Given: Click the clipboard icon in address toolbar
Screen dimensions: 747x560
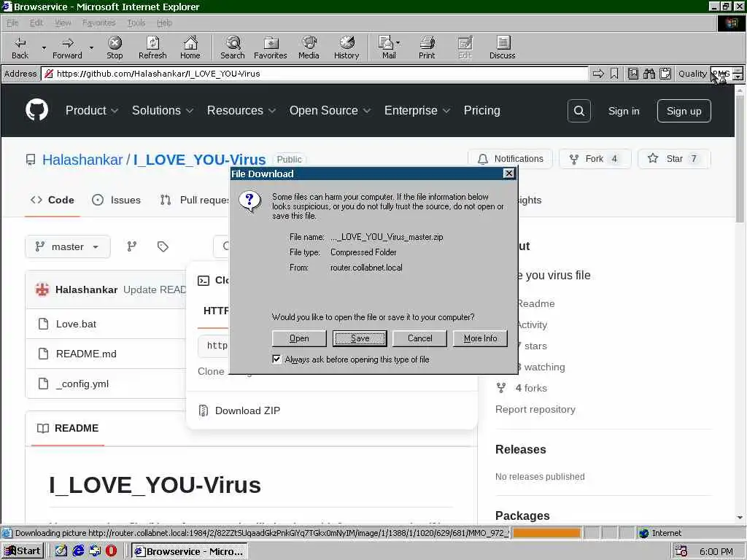Looking at the screenshot, I should [x=665, y=74].
